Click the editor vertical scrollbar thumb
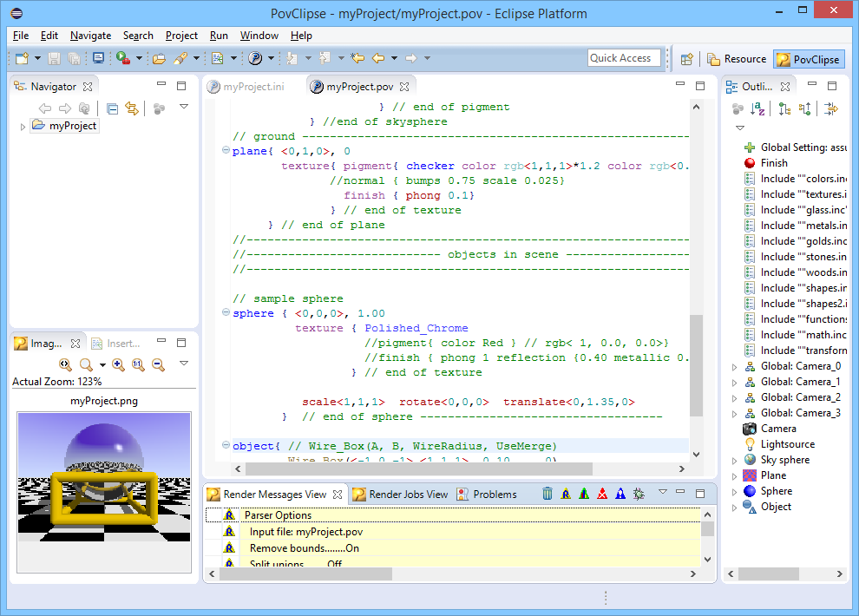 point(696,365)
